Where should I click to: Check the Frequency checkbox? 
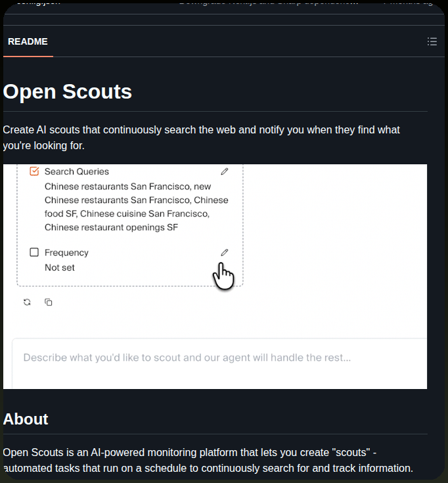click(x=34, y=252)
